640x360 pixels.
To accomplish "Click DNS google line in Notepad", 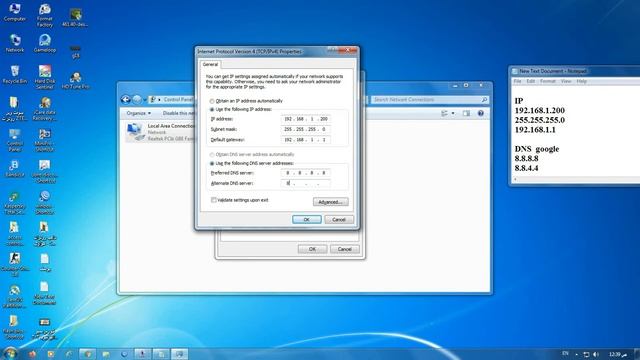I will point(537,149).
